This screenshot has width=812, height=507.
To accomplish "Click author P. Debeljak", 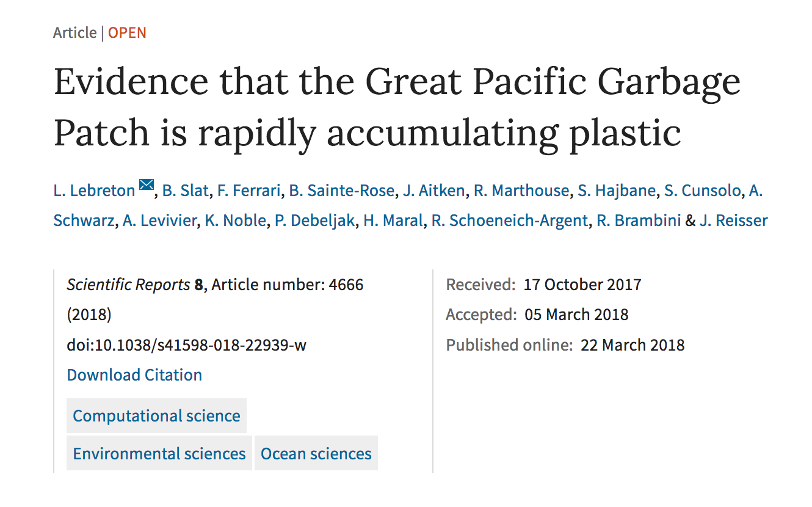I will click(x=314, y=221).
